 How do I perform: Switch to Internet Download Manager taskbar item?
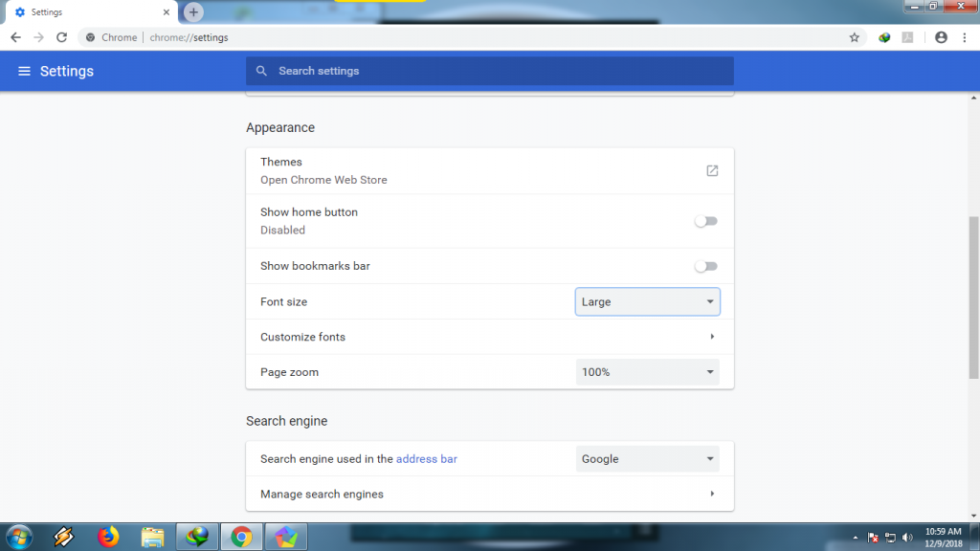point(197,538)
